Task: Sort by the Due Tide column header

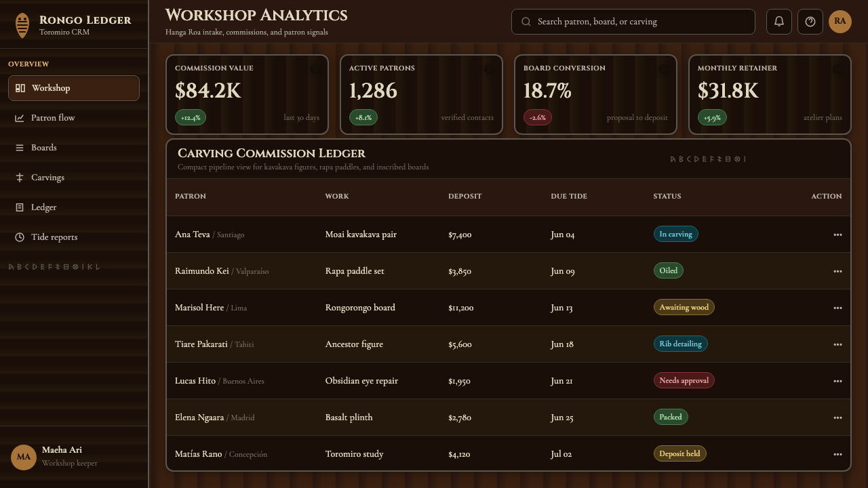Action: point(569,196)
